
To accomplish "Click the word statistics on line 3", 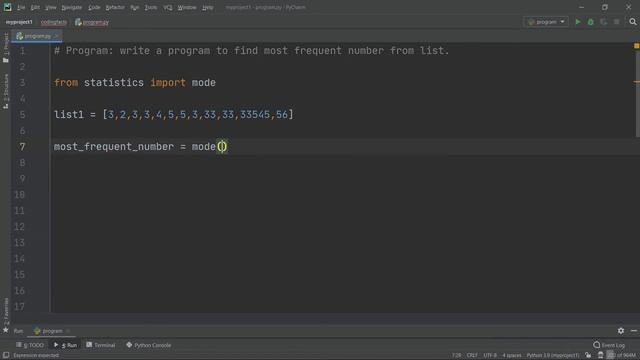I will [x=114, y=83].
